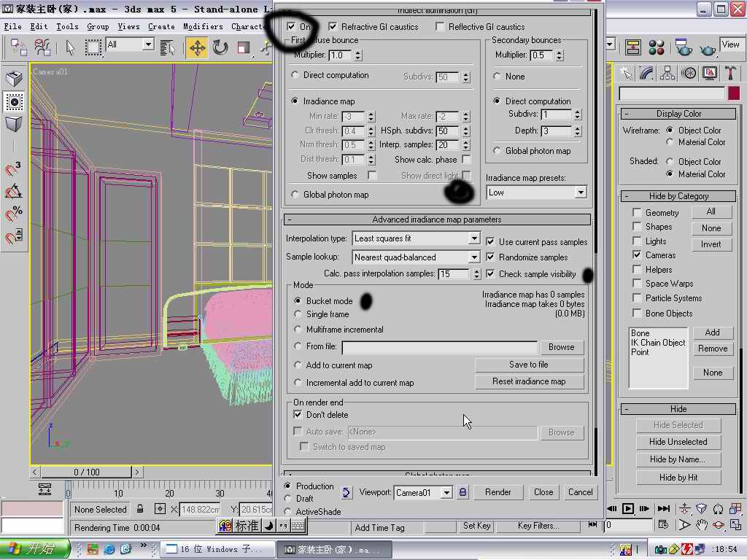747x560 pixels.
Task: Open the Material Editor four-spheres icon
Action: (x=656, y=47)
